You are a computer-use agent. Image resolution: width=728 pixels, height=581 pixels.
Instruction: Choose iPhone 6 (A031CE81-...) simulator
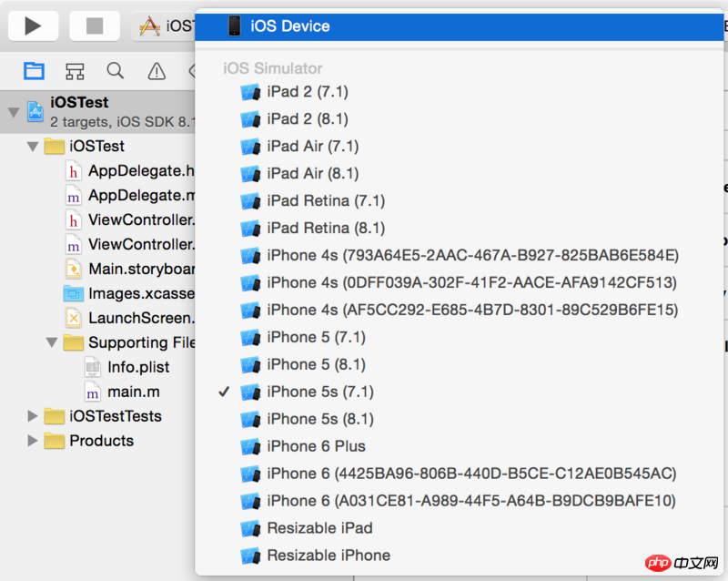point(460,501)
